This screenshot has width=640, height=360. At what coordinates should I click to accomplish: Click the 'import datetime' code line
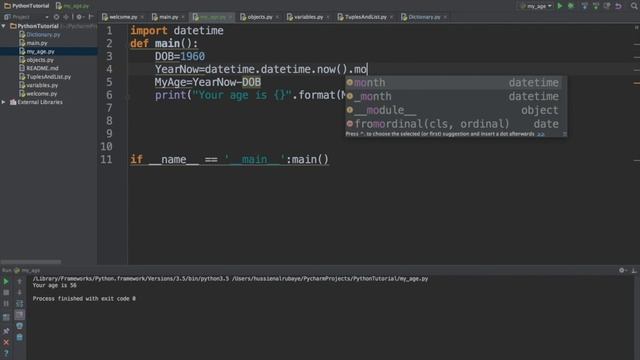click(x=177, y=31)
